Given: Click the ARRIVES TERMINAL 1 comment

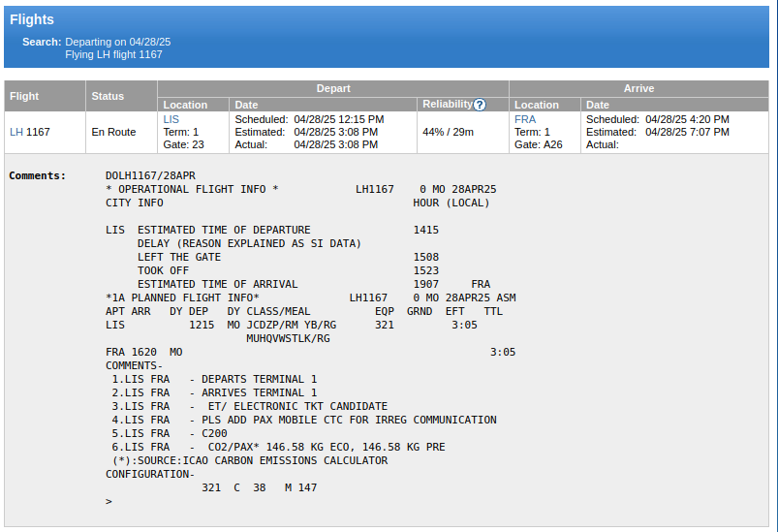Looking at the screenshot, I should pyautogui.click(x=214, y=392).
